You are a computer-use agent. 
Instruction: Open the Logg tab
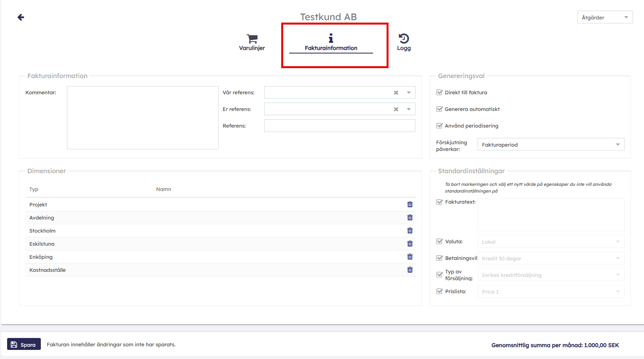coord(404,42)
